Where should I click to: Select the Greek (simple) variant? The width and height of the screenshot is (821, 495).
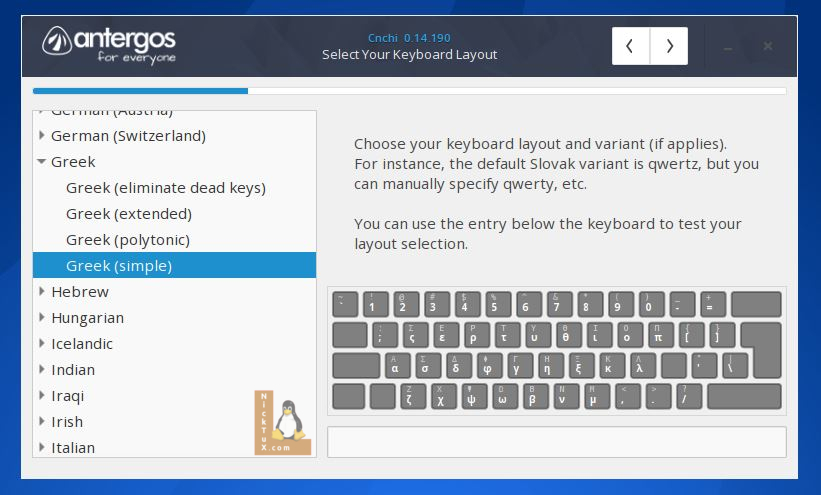(119, 266)
